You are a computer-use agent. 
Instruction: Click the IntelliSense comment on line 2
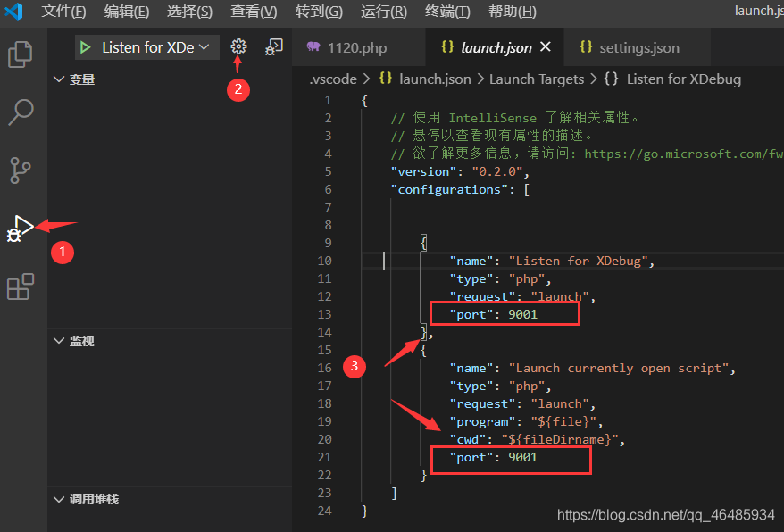tap(514, 118)
